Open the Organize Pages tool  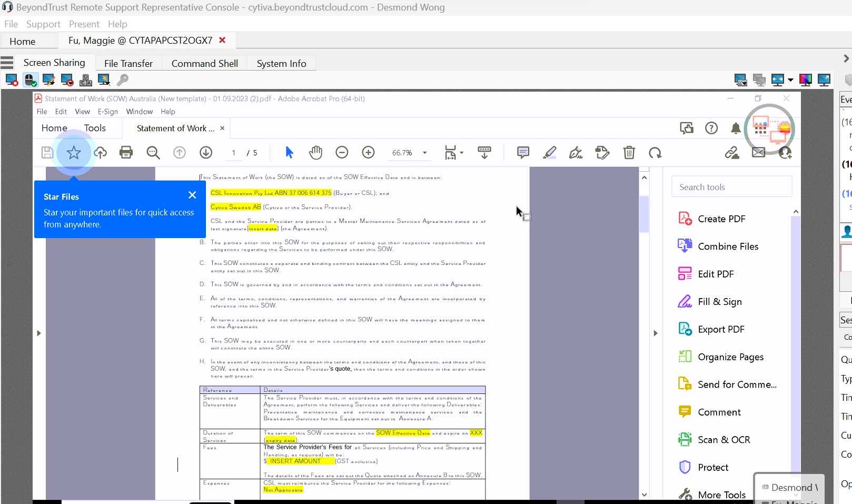tap(721, 357)
